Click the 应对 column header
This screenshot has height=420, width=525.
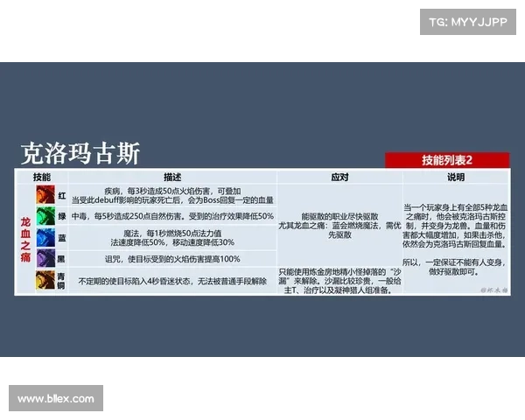(x=339, y=176)
